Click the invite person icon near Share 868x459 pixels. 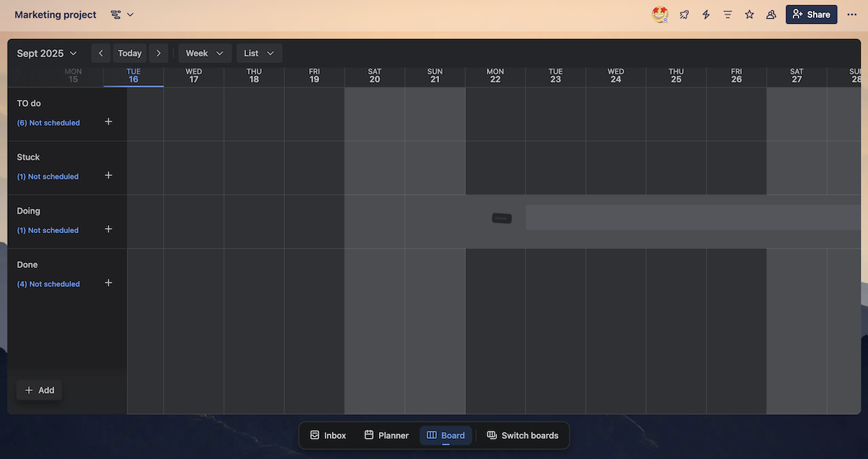pyautogui.click(x=770, y=14)
